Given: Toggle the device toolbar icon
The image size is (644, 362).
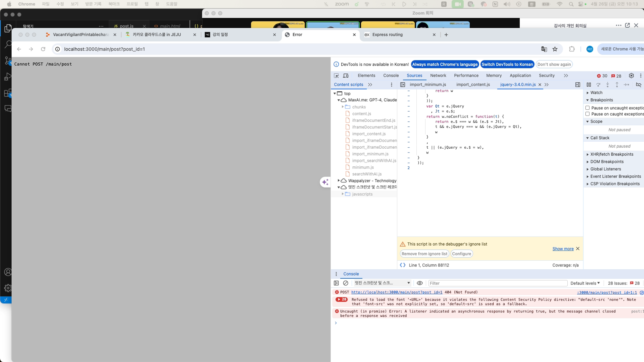Looking at the screenshot, I should click(x=346, y=76).
